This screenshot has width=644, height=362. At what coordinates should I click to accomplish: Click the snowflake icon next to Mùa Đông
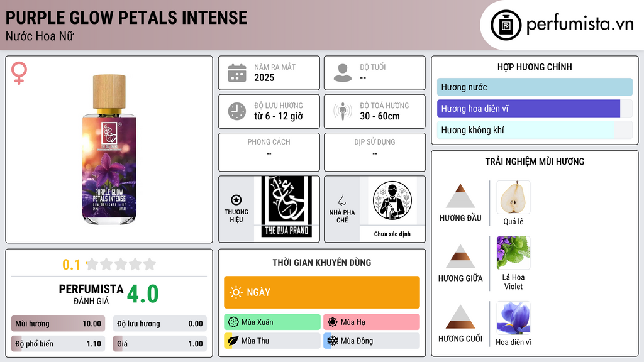[x=333, y=341]
